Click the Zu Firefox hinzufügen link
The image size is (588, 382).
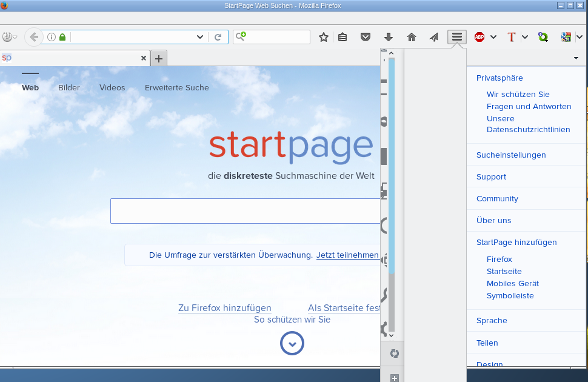click(x=225, y=307)
